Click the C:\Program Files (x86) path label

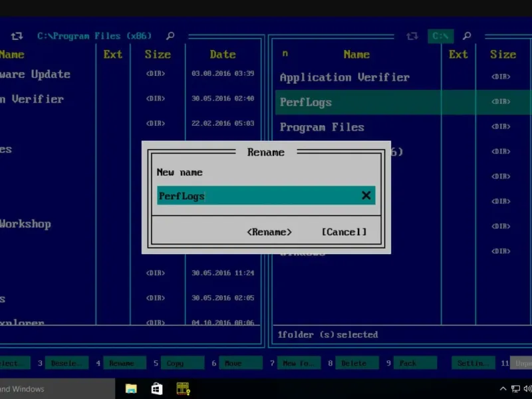94,36
